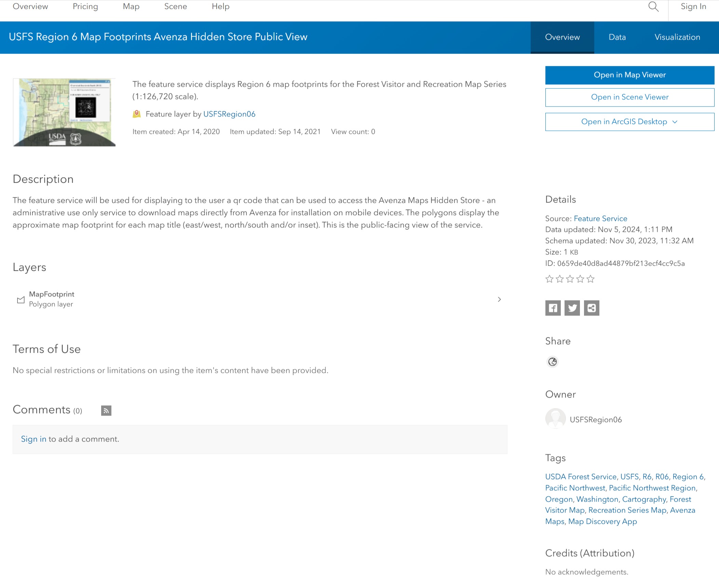The height and width of the screenshot is (588, 719).
Task: Click the USFSRegion06 owner name
Action: coord(596,420)
